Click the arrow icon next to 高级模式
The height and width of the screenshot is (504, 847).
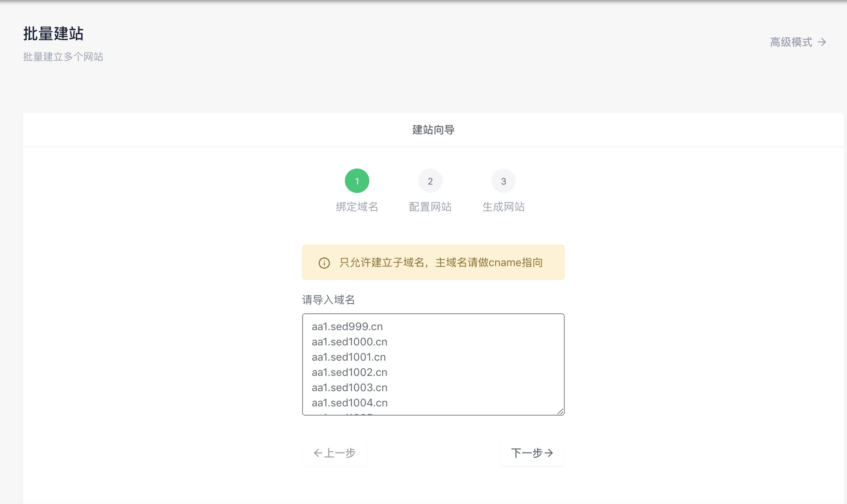pyautogui.click(x=822, y=42)
